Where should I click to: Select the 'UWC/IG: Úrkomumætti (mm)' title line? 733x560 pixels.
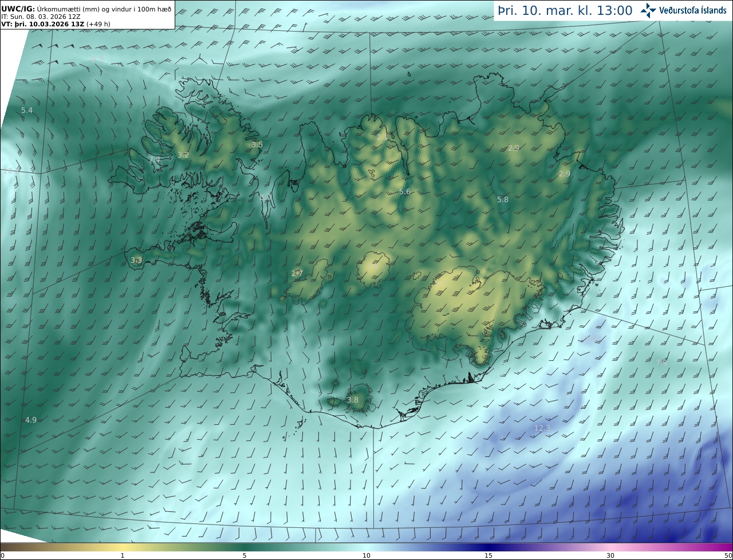coord(86,9)
